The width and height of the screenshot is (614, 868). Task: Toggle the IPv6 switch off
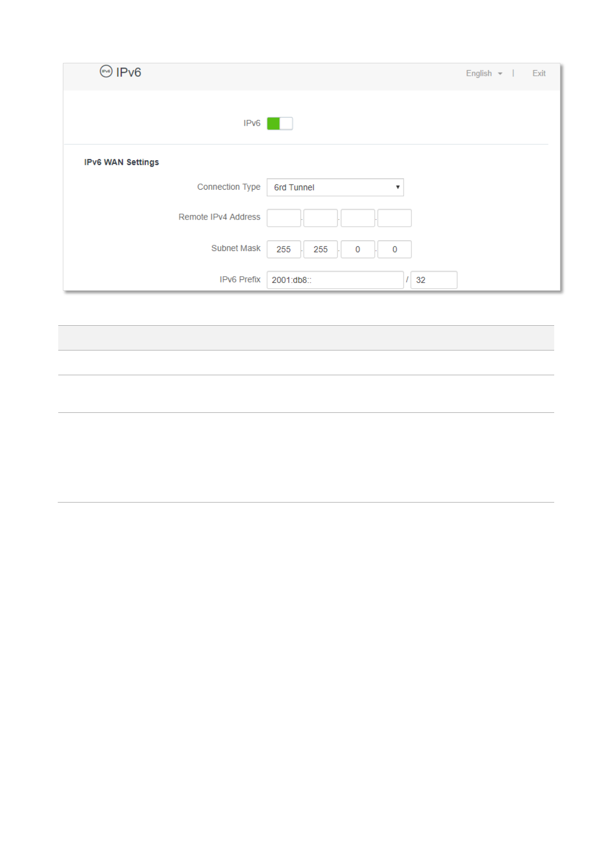pos(279,124)
